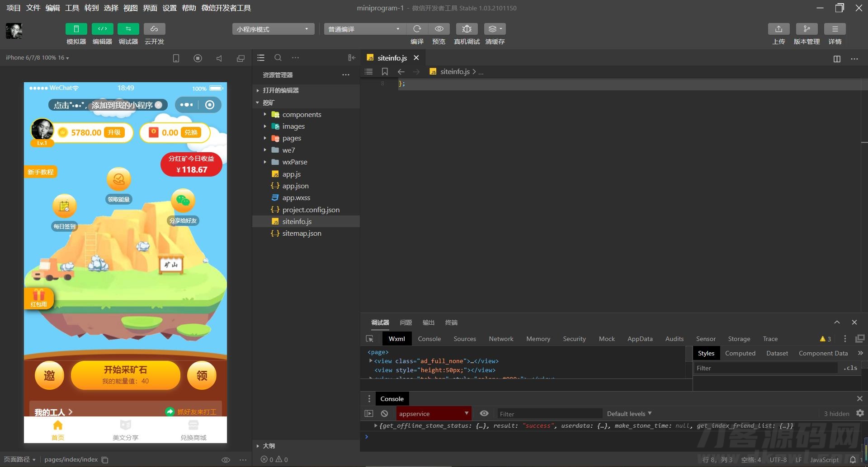This screenshot has width=868, height=467.
Task: Open the cloud development (云开发) tool
Action: click(x=154, y=29)
